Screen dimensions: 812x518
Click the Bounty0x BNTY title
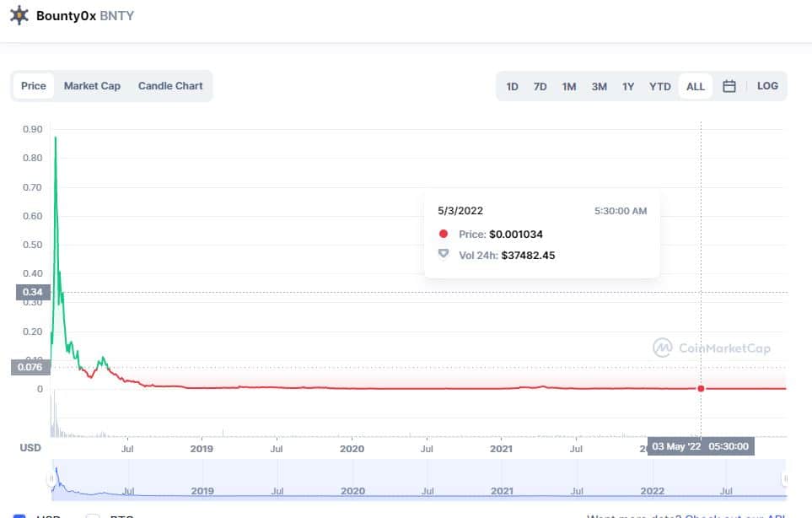(85, 16)
